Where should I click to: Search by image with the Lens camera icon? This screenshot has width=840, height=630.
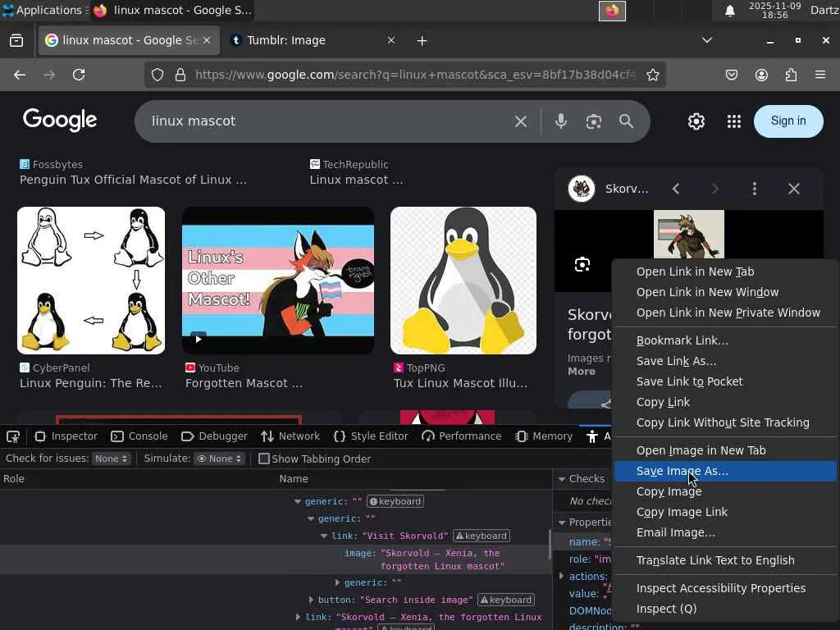pos(594,121)
